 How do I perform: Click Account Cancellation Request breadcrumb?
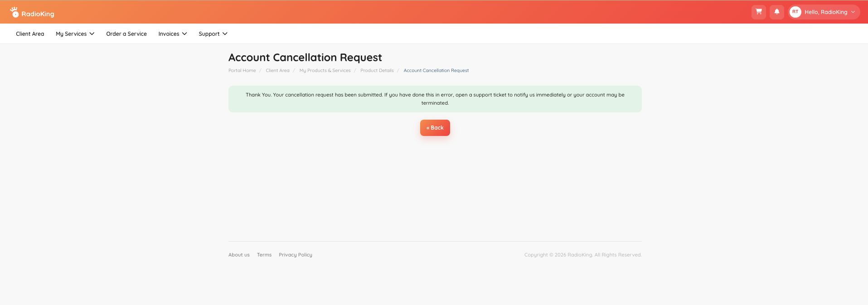pos(436,71)
